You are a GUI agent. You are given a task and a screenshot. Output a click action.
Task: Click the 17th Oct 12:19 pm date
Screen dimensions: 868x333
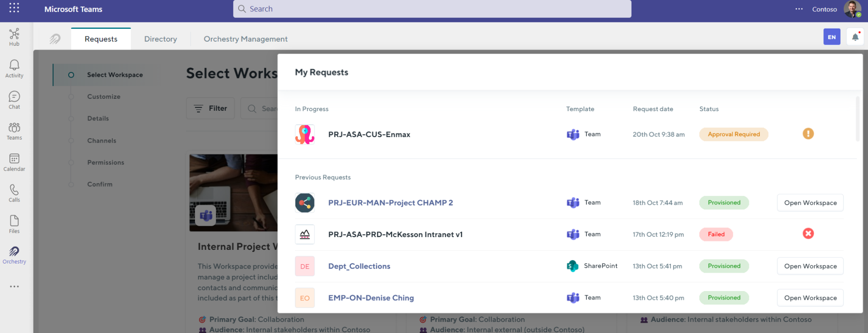(658, 234)
